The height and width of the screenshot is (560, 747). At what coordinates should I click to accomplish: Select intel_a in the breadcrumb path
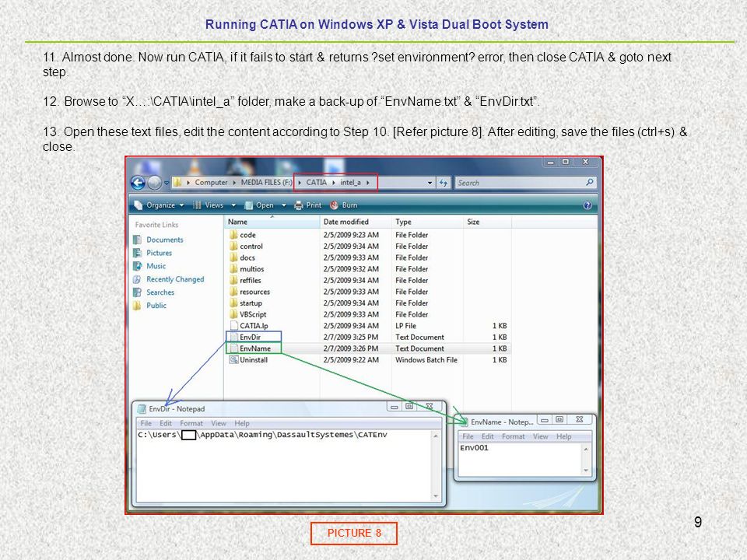pos(350,182)
